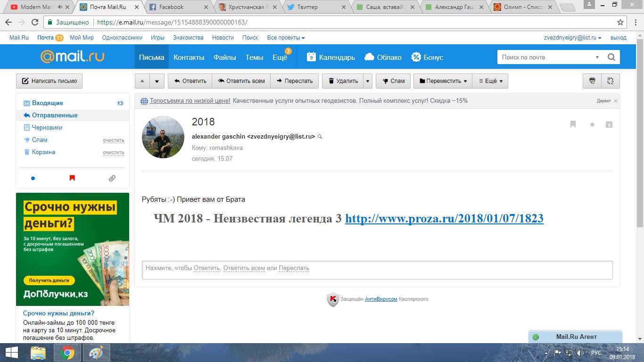
Task: Switch the РУС input language in the tray
Action: click(x=596, y=353)
